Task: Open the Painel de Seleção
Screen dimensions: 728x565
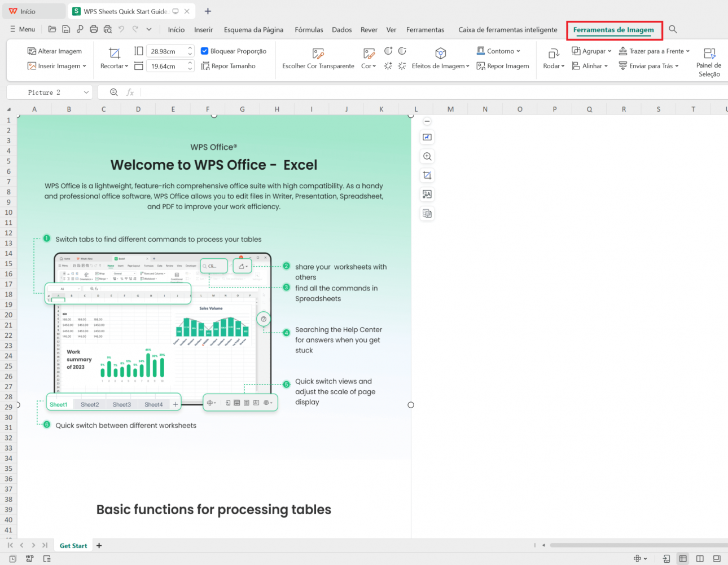Action: pyautogui.click(x=709, y=62)
